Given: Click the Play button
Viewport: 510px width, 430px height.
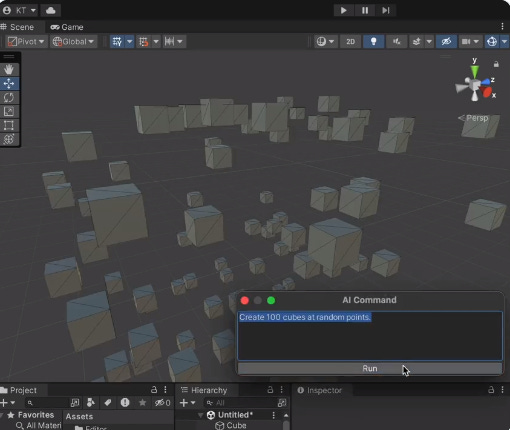Looking at the screenshot, I should click(343, 10).
